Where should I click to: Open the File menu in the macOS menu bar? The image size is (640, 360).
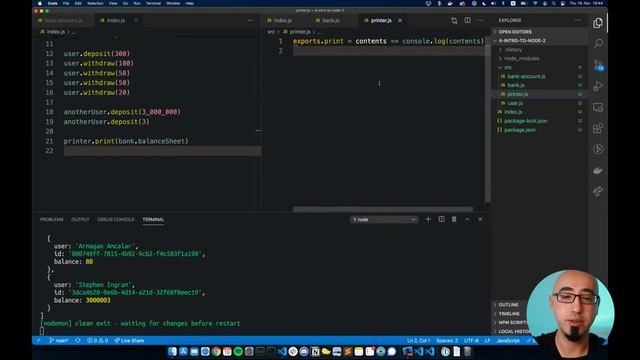(x=66, y=3)
